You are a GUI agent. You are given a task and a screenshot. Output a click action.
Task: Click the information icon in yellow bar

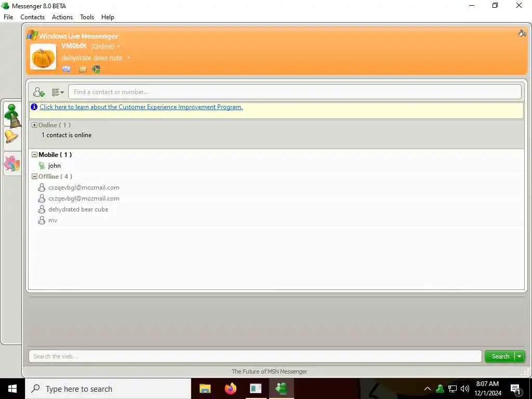(x=34, y=107)
